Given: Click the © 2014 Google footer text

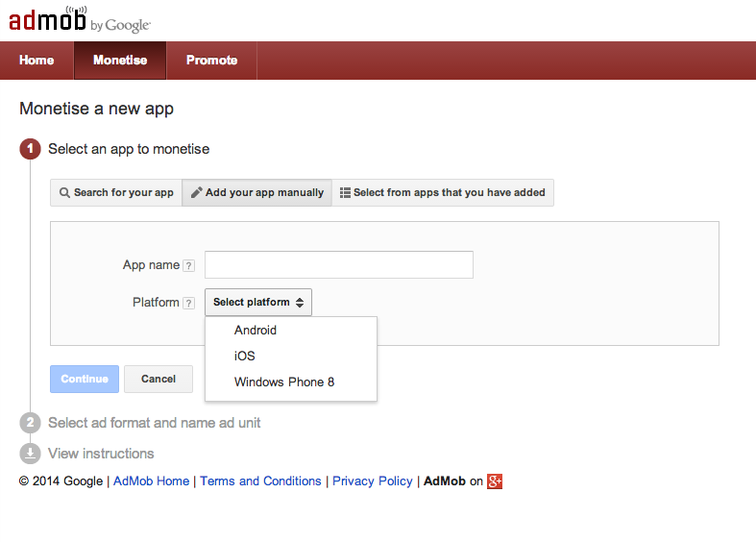Looking at the screenshot, I should 61,481.
